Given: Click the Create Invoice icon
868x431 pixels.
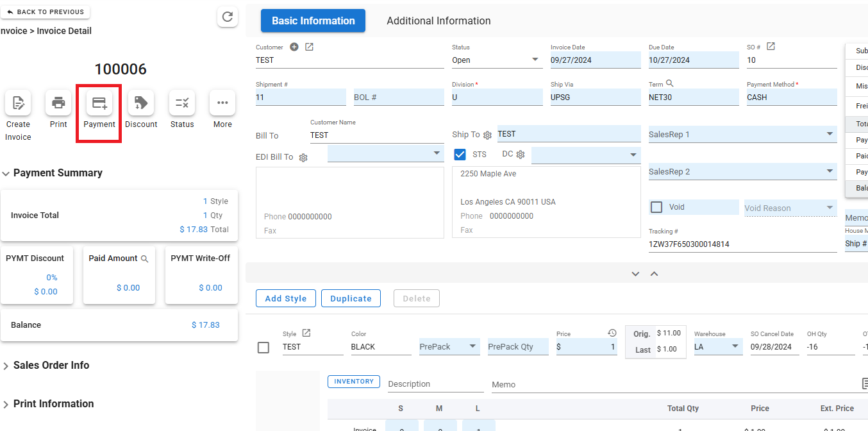Looking at the screenshot, I should click(x=18, y=103).
